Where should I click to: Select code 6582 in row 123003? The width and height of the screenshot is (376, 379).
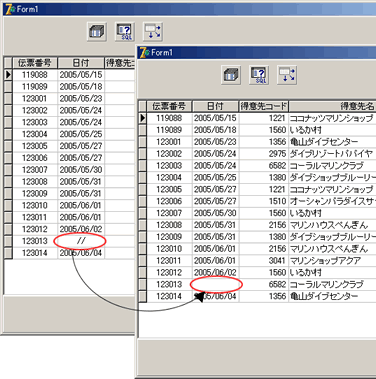click(x=264, y=166)
